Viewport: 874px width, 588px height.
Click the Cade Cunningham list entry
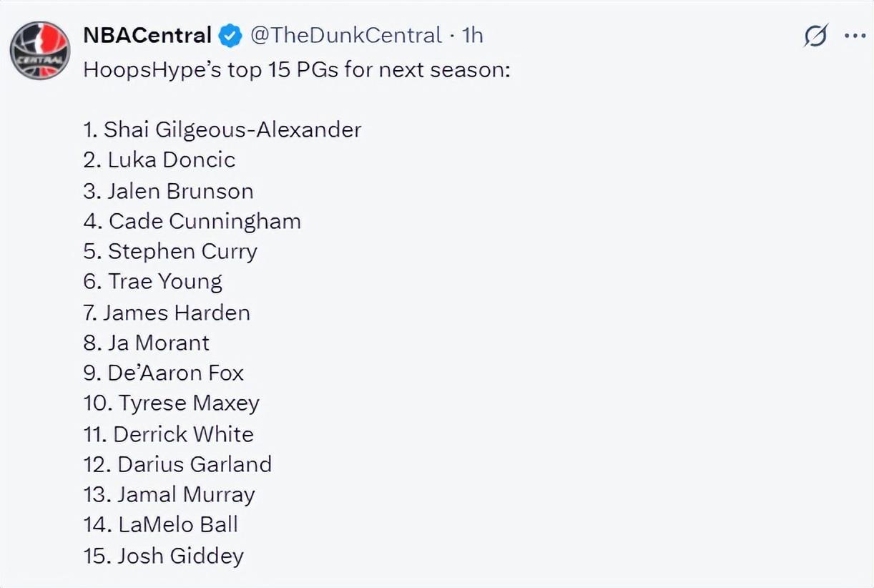tap(192, 221)
